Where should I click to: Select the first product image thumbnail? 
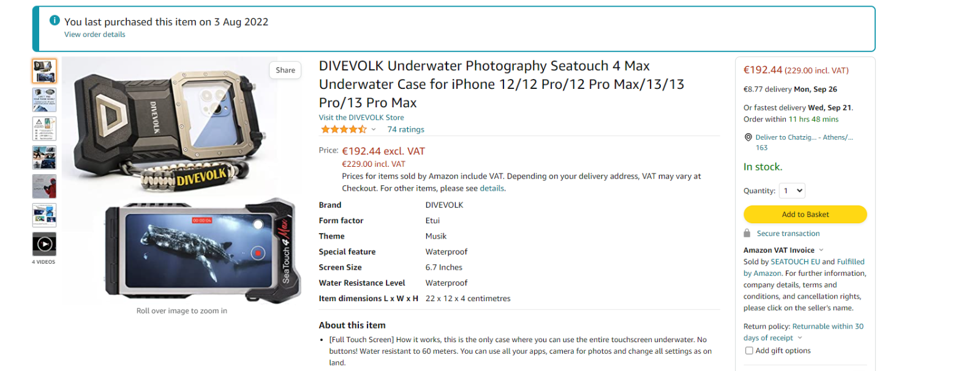tap(44, 71)
